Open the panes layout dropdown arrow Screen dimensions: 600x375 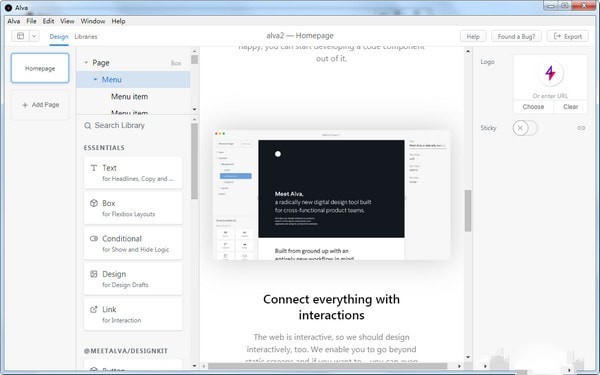pos(34,36)
